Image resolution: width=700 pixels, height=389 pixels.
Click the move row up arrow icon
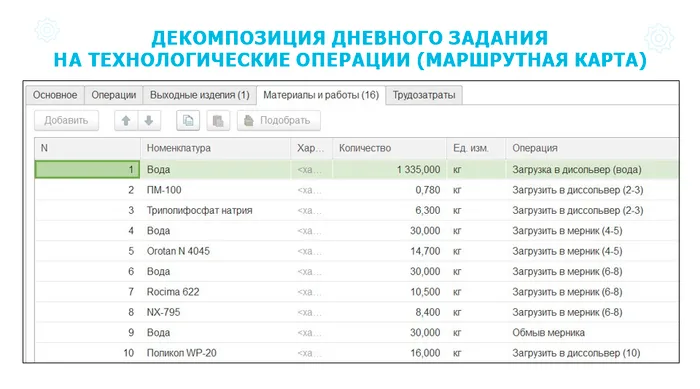126,121
